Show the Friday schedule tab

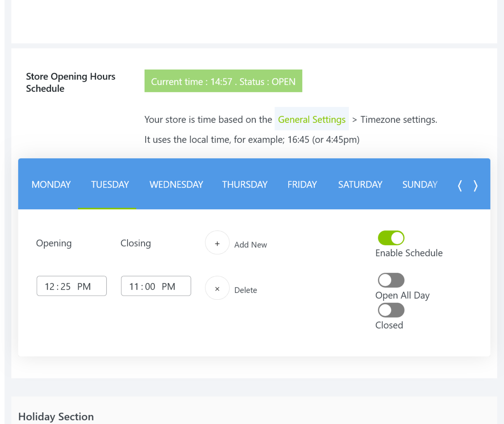point(302,184)
